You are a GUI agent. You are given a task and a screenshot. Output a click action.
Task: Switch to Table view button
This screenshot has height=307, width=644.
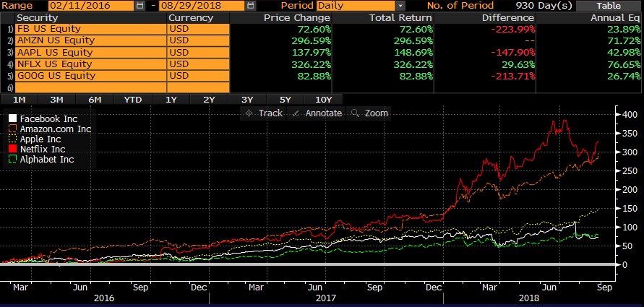coord(609,6)
